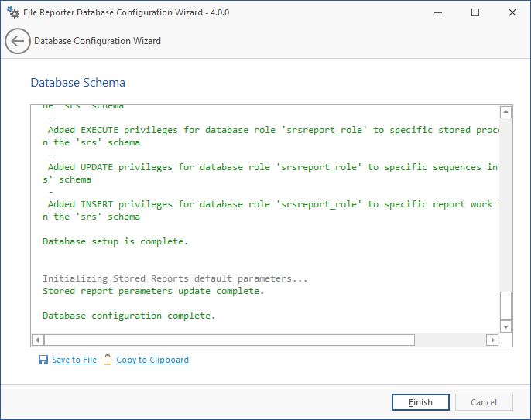Click the log's left scroll arrow
The height and width of the screenshot is (420, 531).
(36, 340)
